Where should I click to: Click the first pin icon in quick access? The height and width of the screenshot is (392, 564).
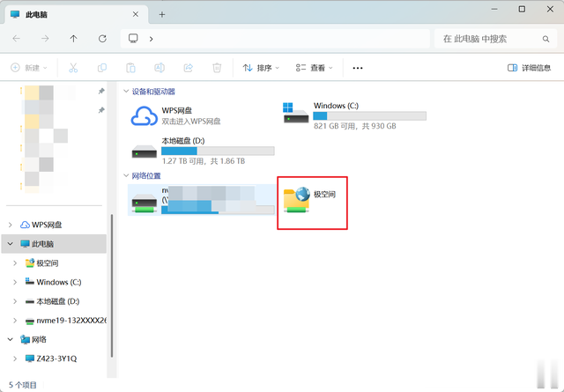[101, 92]
